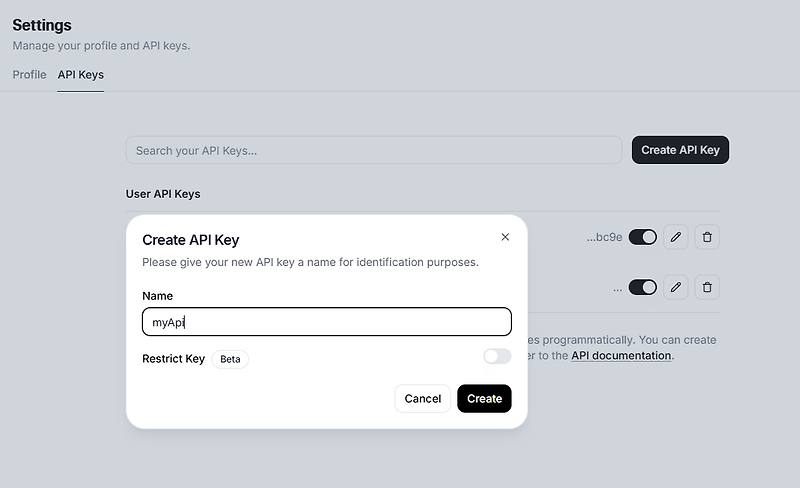Click the Restrict Key label
This screenshot has height=488, width=800.
[174, 359]
